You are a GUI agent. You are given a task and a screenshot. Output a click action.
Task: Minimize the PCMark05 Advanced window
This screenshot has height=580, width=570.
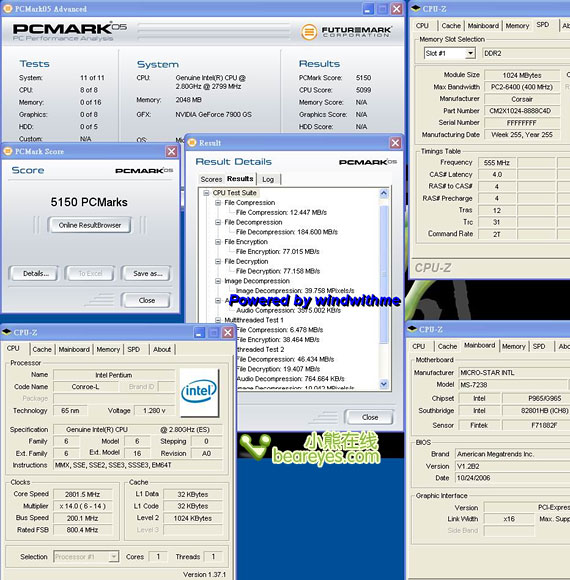367,9
